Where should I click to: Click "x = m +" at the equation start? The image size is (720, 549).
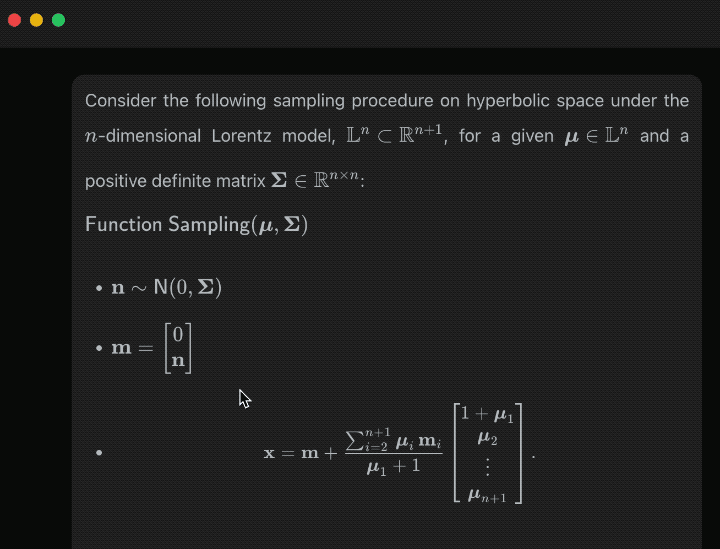pos(298,453)
